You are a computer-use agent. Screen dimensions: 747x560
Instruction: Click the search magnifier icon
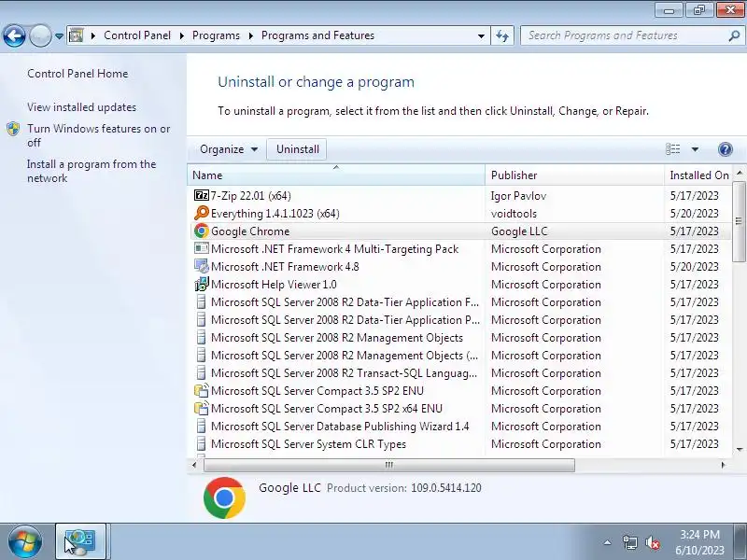coord(734,35)
